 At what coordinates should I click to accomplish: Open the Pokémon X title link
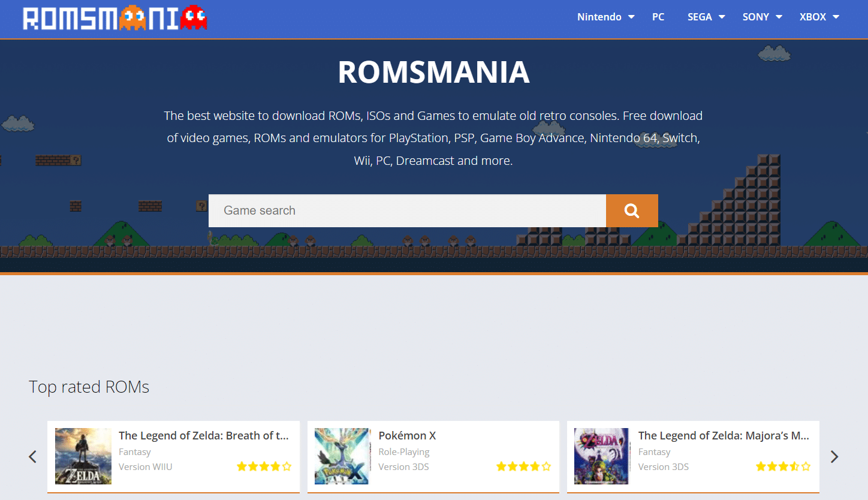[407, 436]
